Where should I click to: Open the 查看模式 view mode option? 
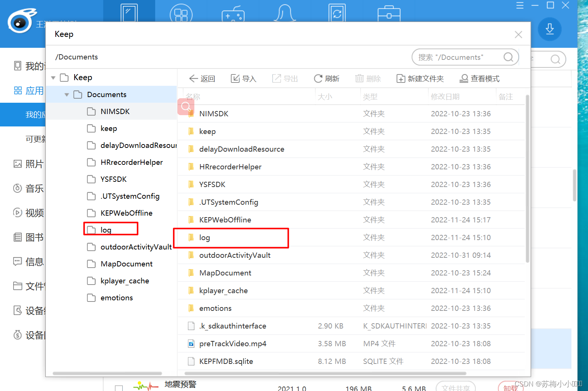[x=480, y=79]
